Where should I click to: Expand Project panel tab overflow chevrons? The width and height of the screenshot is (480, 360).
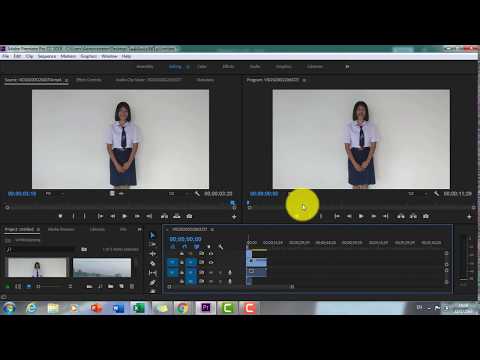pyautogui.click(x=139, y=229)
